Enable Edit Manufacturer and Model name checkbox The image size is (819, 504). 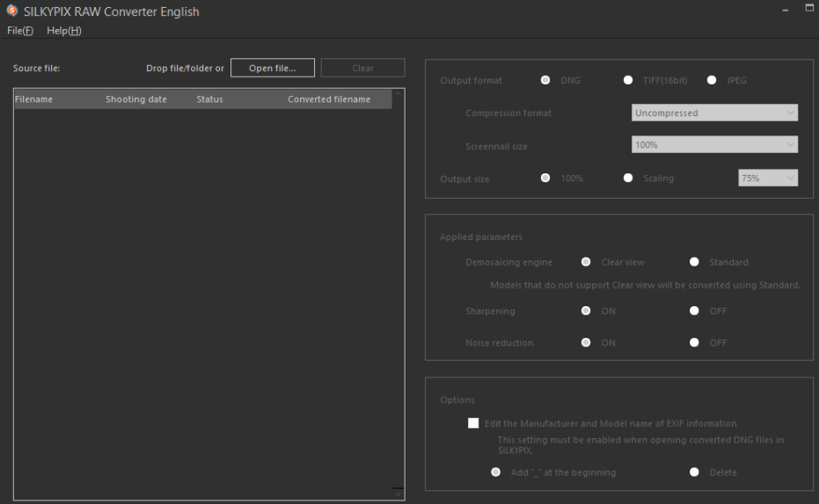pos(473,423)
